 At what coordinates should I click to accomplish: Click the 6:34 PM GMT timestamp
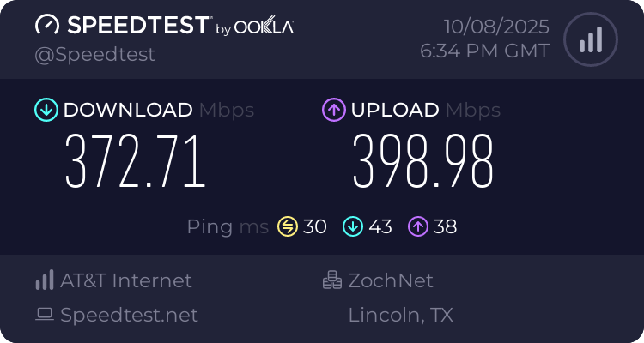pyautogui.click(x=484, y=51)
